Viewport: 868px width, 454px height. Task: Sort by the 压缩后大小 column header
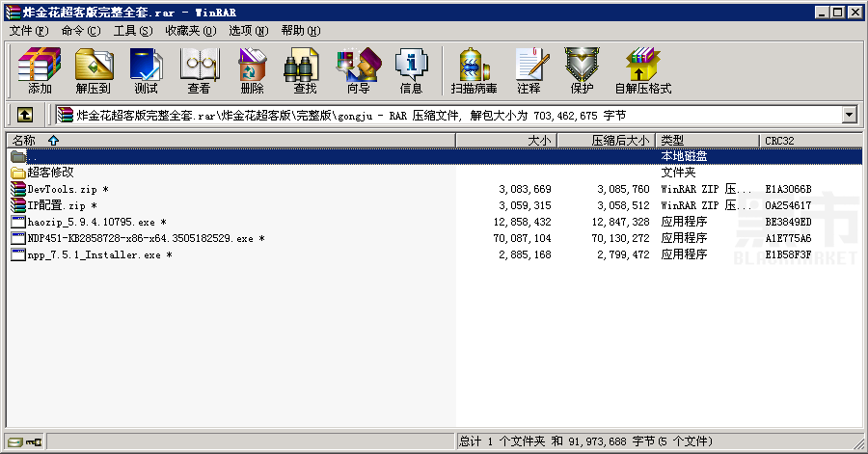pos(607,141)
